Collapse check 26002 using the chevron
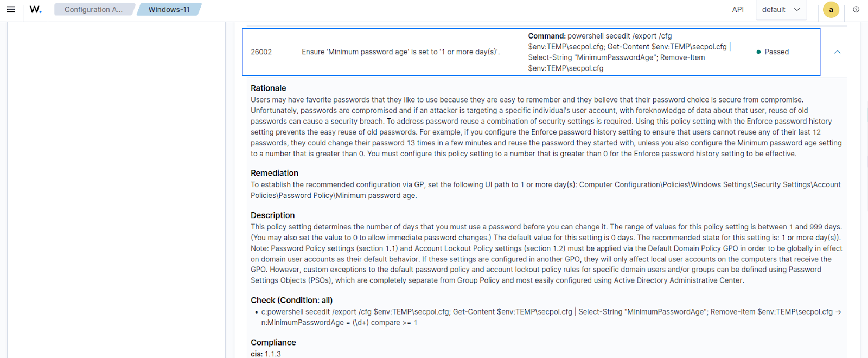This screenshot has height=358, width=868. tap(837, 52)
